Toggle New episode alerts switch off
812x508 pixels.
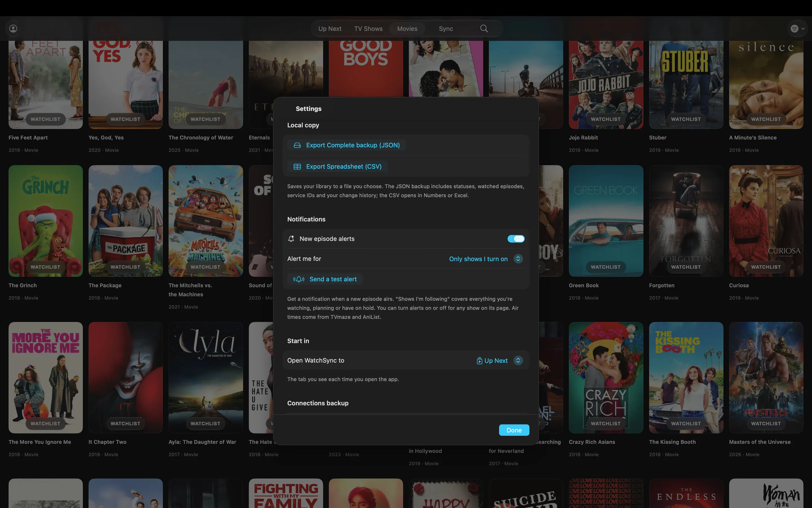516,239
